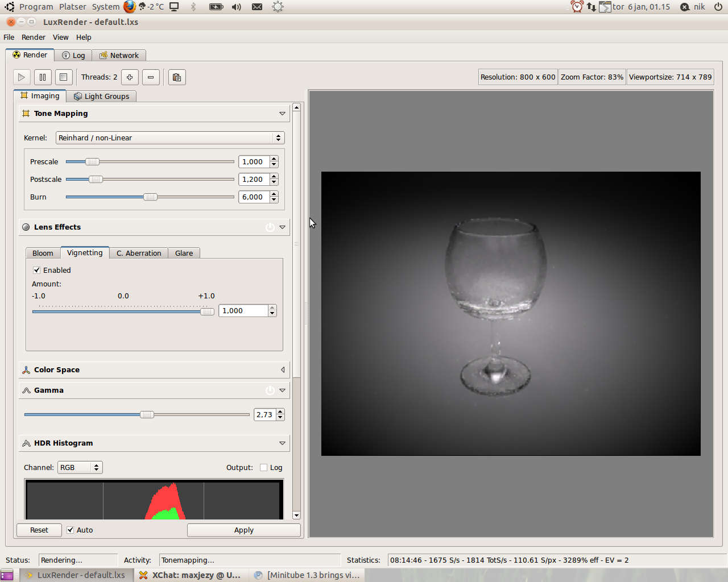Screen dimensions: 728x582
Task: Enable Log output for the histogram
Action: click(264, 468)
